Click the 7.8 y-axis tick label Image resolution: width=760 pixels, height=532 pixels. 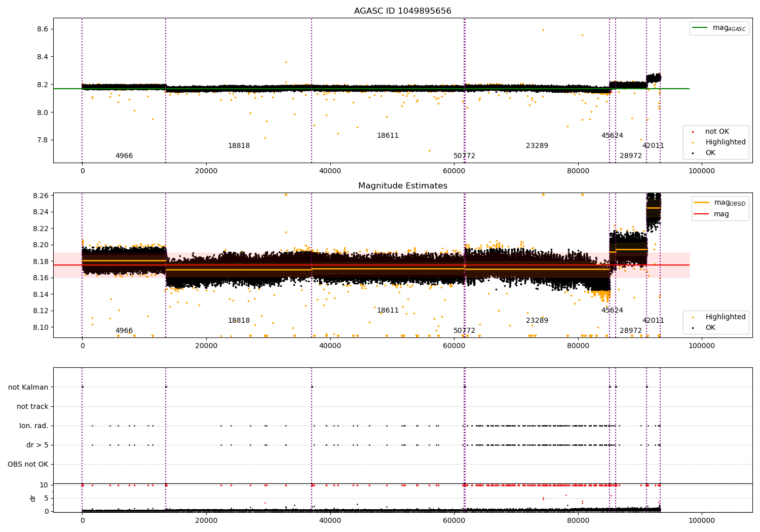(x=43, y=140)
